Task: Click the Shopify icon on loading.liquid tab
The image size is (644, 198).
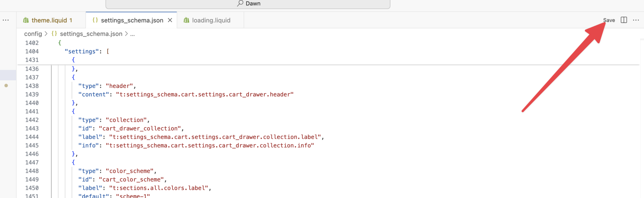Action: click(186, 20)
